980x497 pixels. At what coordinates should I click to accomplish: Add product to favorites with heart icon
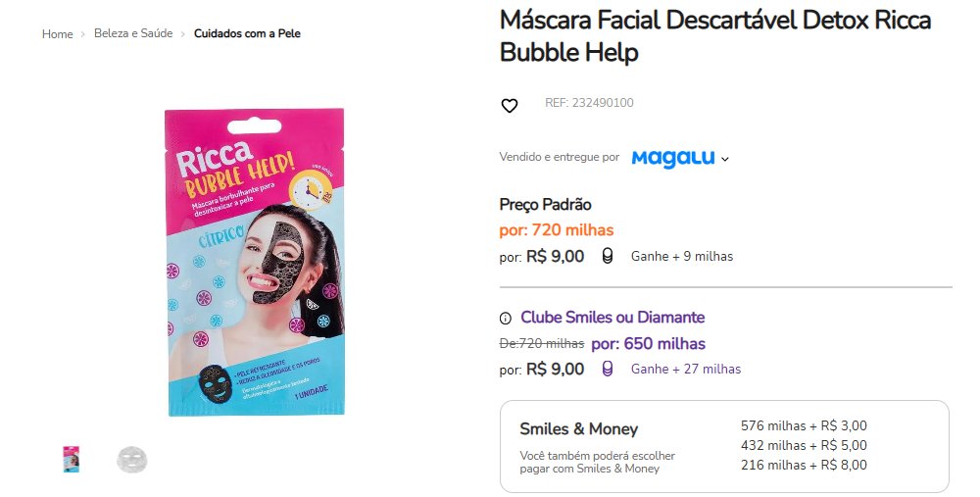[510, 106]
